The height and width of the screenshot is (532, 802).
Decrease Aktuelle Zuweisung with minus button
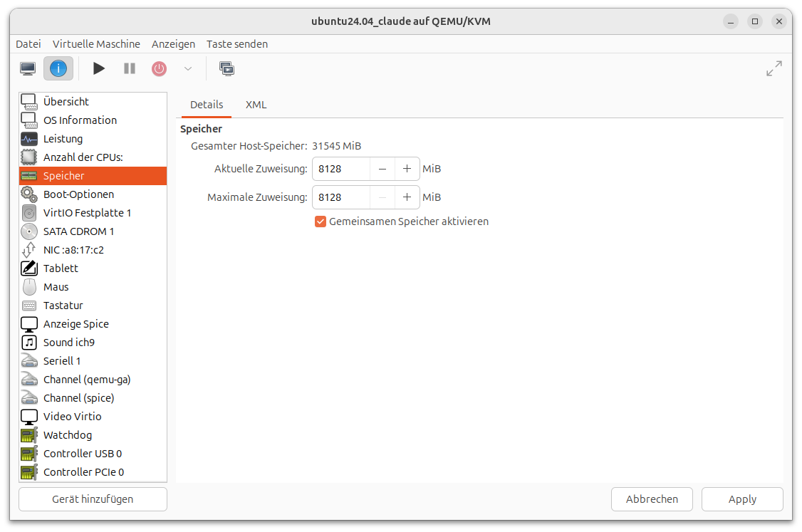382,169
